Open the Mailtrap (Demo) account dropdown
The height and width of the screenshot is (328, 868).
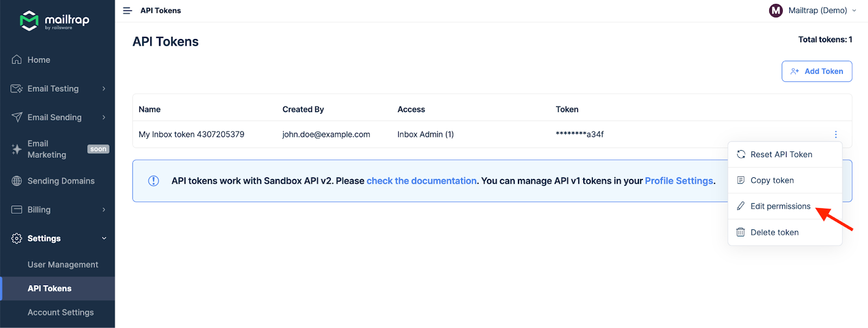coord(813,10)
